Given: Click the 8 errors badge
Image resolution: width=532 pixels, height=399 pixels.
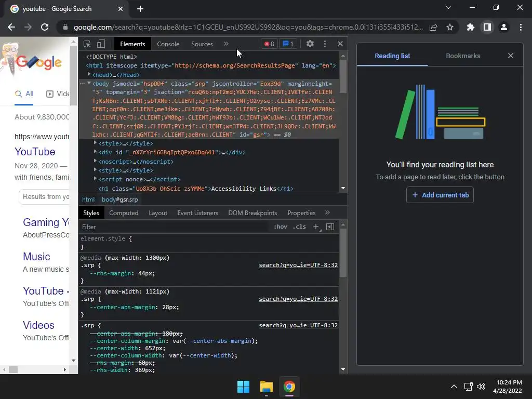Looking at the screenshot, I should [x=270, y=44].
